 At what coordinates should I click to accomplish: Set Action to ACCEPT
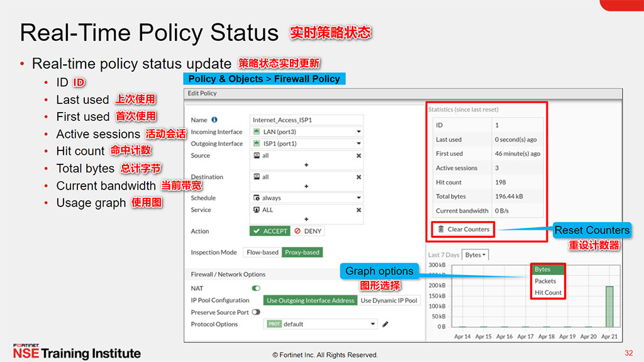[x=270, y=231]
